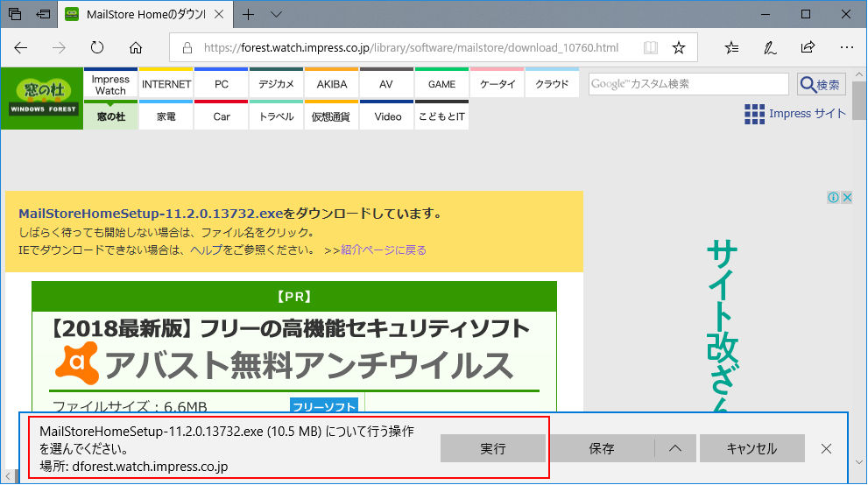Screen dimensions: 868x485
Task: Click the MailStoreHomeSetup-11.2.0.13732.exe file link
Action: click(151, 214)
